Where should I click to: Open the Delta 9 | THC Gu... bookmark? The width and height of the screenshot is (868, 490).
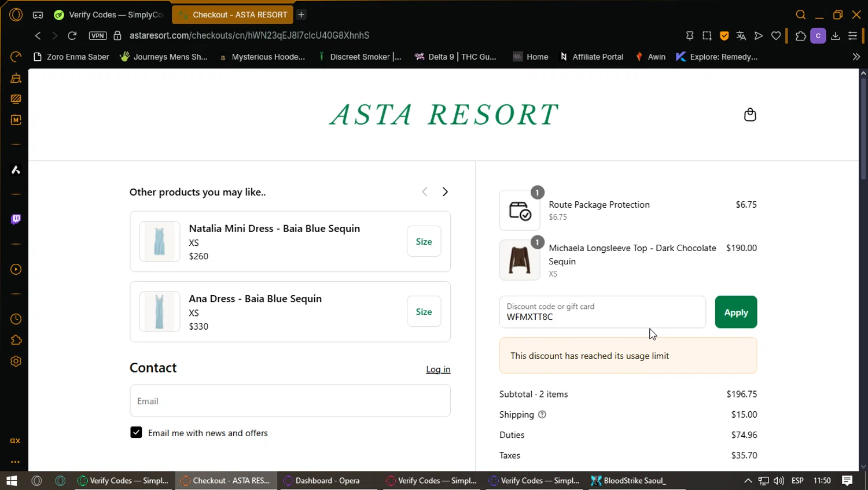tap(455, 57)
